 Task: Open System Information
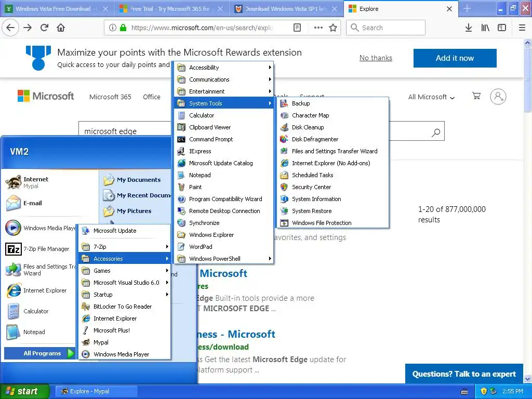pyautogui.click(x=333, y=199)
